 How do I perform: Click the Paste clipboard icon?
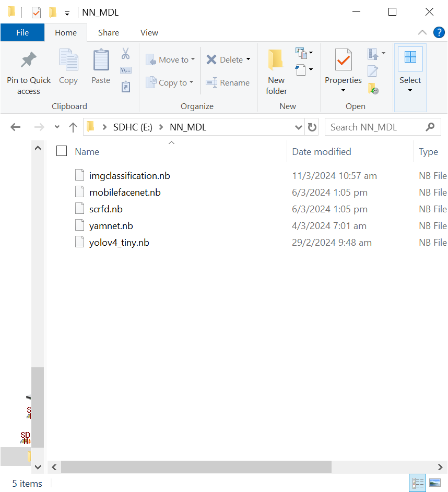(x=101, y=61)
